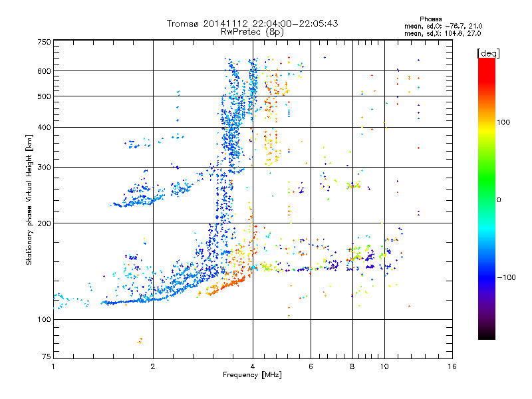Click the "2" frequency tick label
This screenshot has height=399, width=532.
click(x=153, y=366)
